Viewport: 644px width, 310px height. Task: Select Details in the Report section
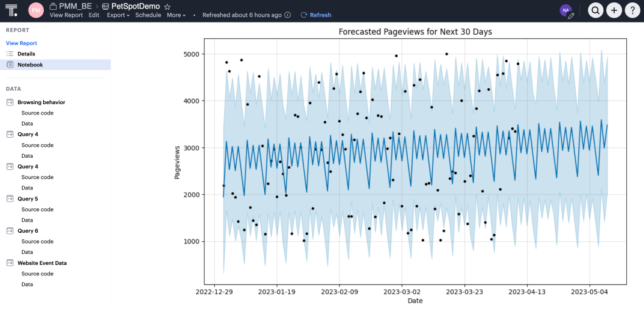26,54
